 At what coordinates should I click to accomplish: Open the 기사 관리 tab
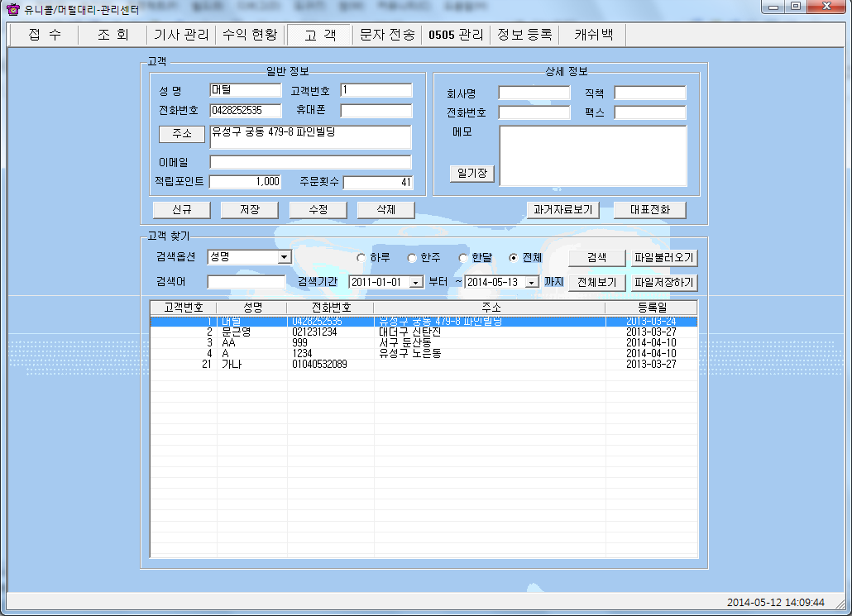pyautogui.click(x=181, y=36)
